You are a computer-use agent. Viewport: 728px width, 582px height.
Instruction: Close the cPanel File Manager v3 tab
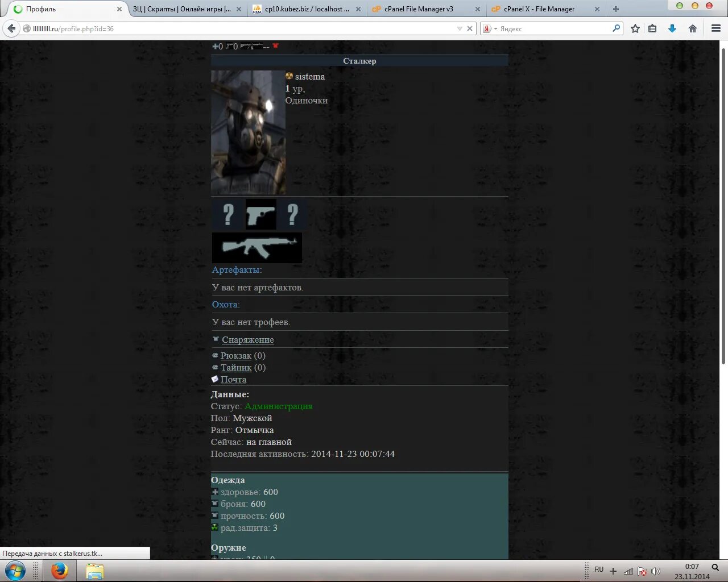[x=478, y=9]
